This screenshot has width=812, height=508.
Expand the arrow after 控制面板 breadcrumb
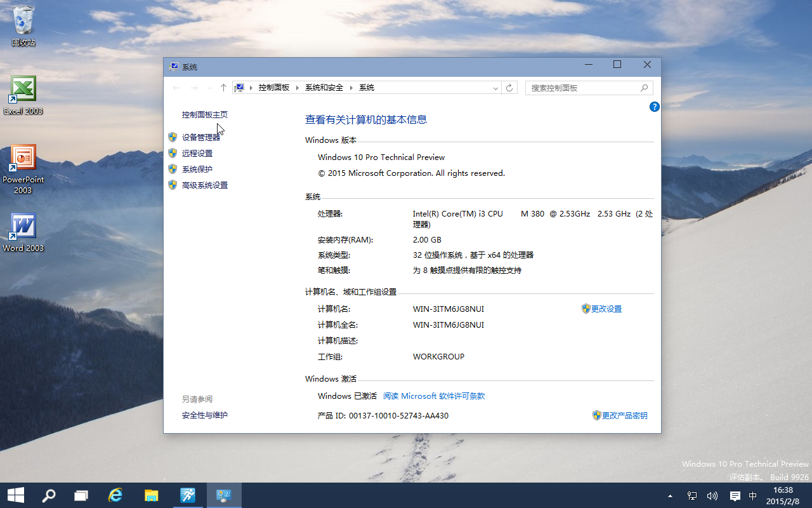(x=297, y=88)
